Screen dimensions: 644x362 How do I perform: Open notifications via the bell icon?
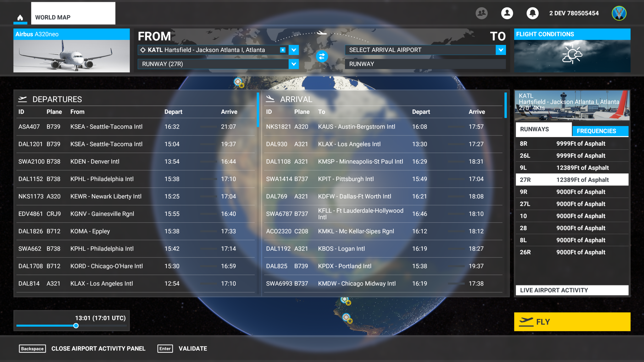point(531,13)
